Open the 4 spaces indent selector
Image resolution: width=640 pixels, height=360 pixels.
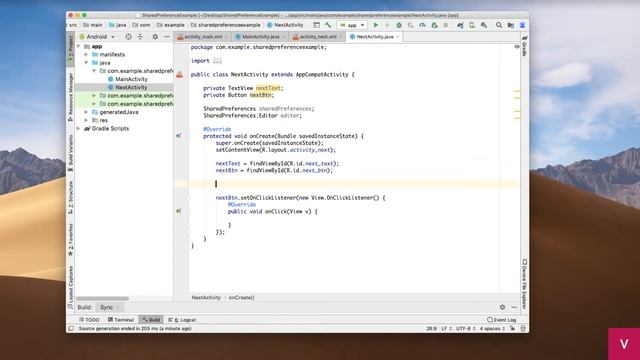(x=492, y=329)
